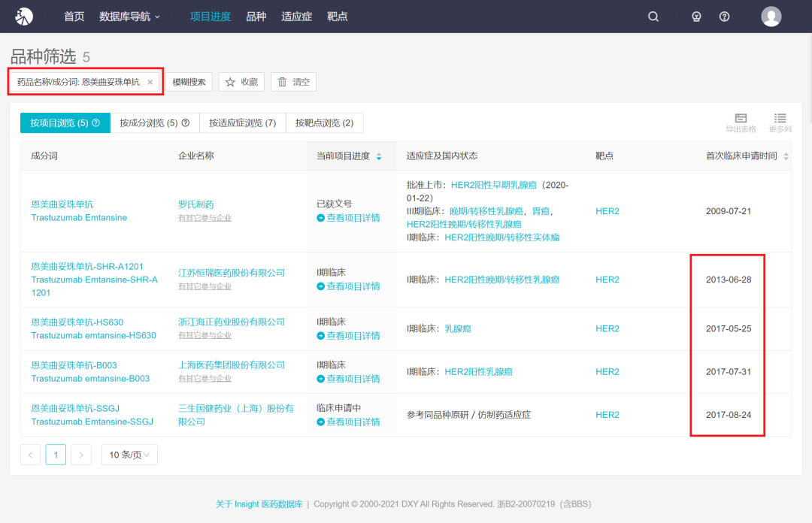The image size is (812, 523).
Task: Open 罗氏制药 company link
Action: (195, 204)
